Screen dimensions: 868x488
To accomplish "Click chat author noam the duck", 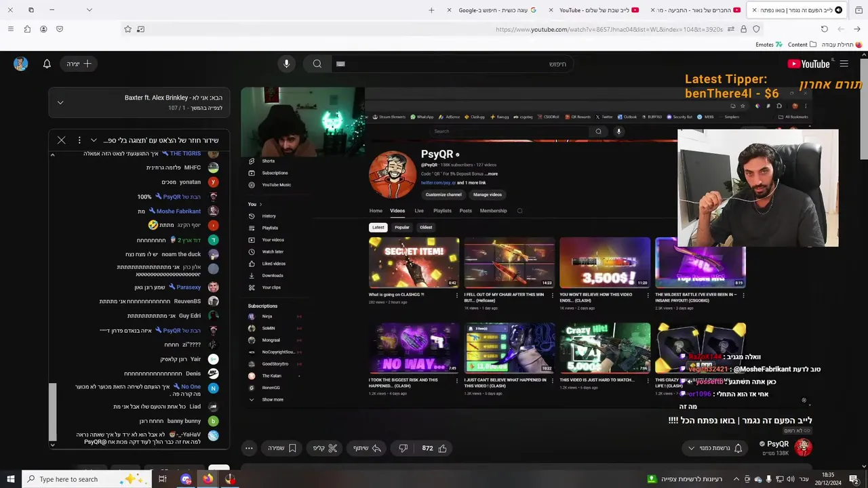I will click(181, 254).
